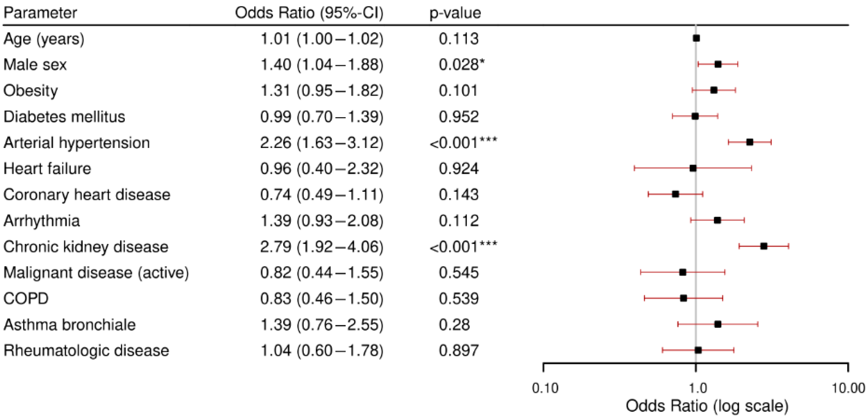868x420 pixels.
Task: Click the Asthma bronchiale plot marker
Action: (x=718, y=324)
